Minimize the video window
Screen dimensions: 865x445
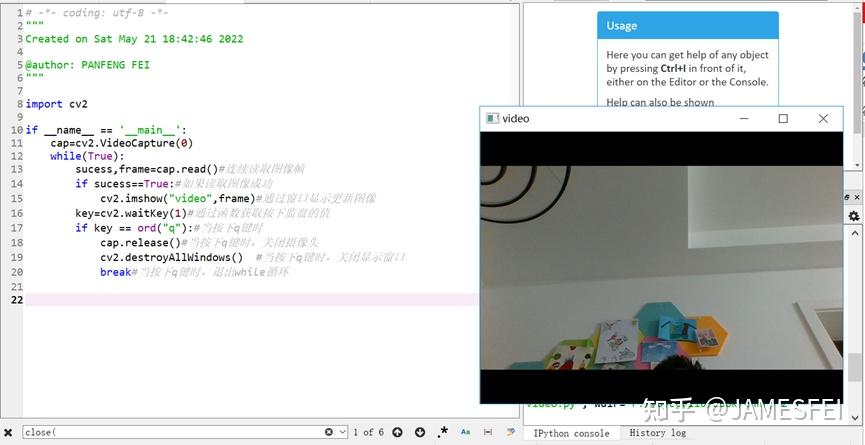(x=744, y=119)
